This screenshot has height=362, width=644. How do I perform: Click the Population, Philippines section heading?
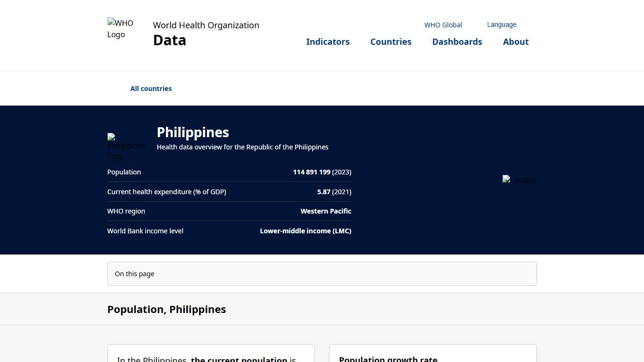(x=166, y=309)
